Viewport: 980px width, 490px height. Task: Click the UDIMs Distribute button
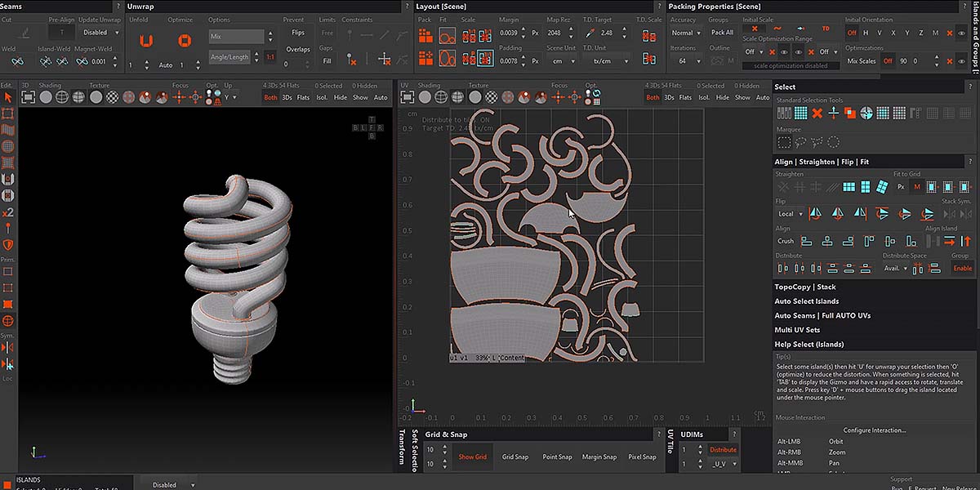[x=723, y=449]
